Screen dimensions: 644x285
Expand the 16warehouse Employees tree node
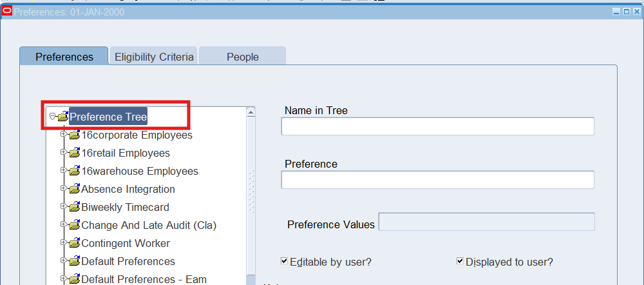(x=63, y=171)
